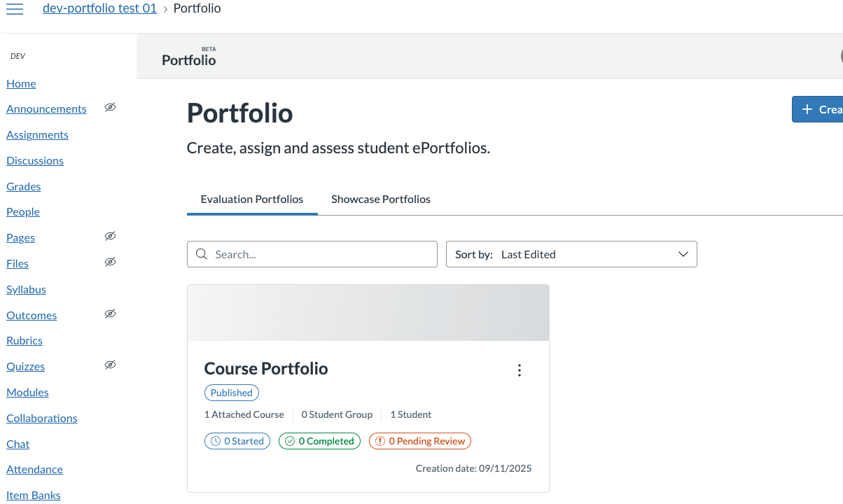Viewport: 843px width, 504px height.
Task: Click the plus icon on Create button
Action: (807, 109)
